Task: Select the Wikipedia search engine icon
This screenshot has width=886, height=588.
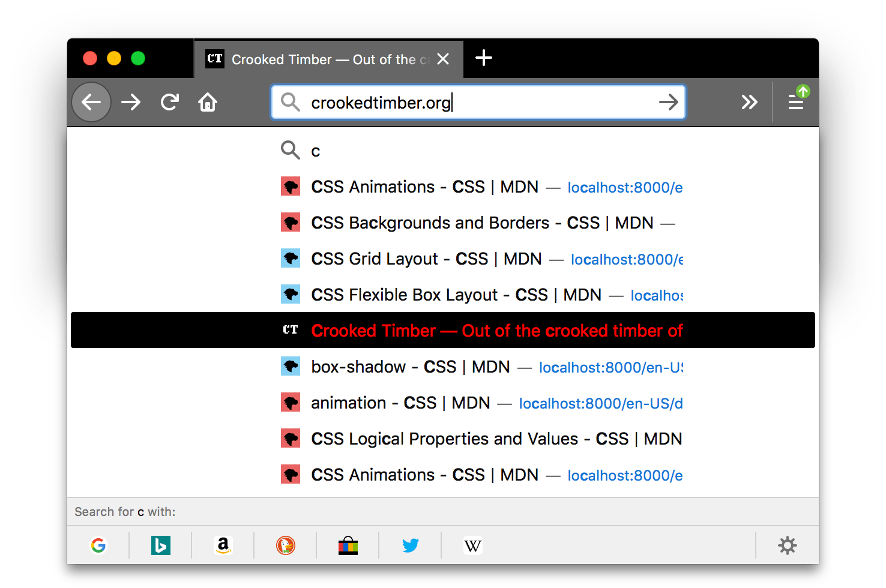Action: [472, 545]
